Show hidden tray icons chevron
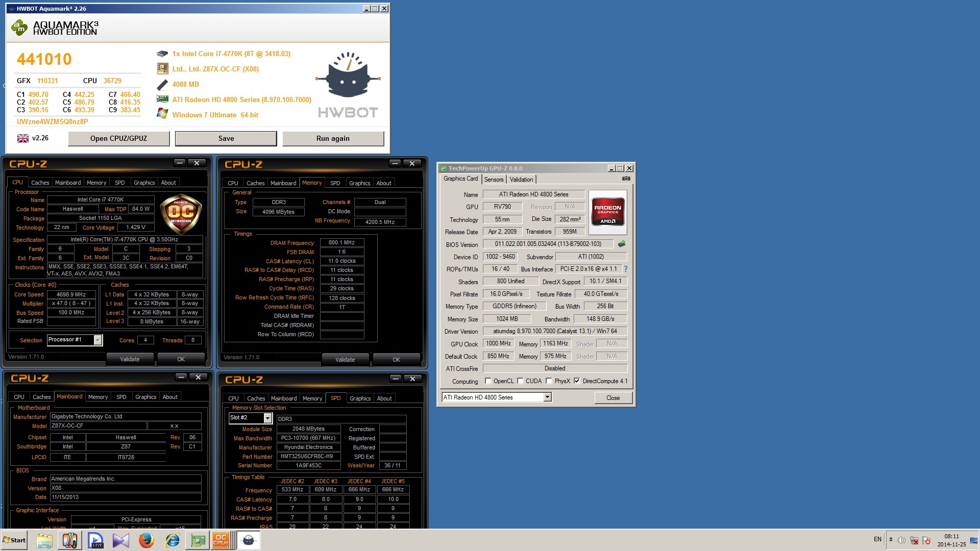980x551 pixels. pyautogui.click(x=891, y=540)
